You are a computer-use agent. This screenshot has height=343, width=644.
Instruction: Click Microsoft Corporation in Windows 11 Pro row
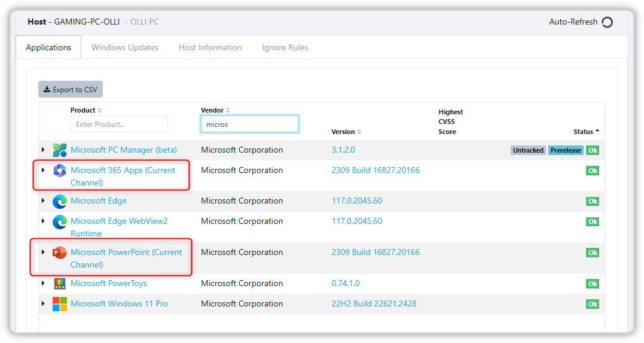pos(242,303)
